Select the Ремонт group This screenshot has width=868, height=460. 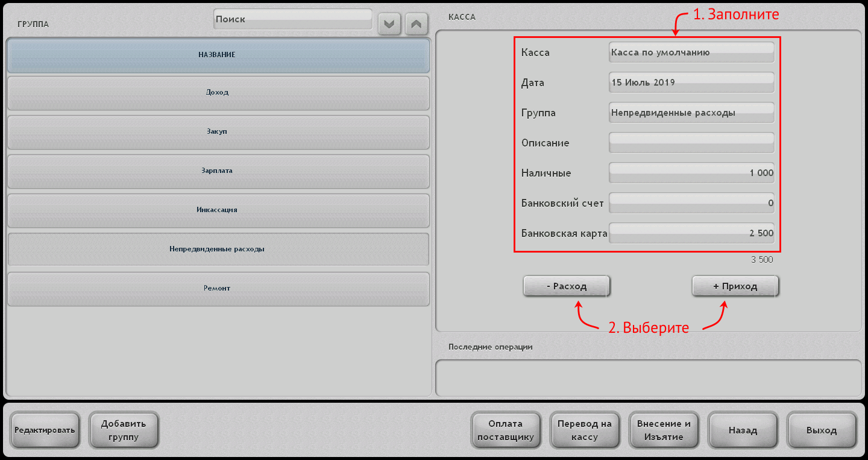coord(218,289)
